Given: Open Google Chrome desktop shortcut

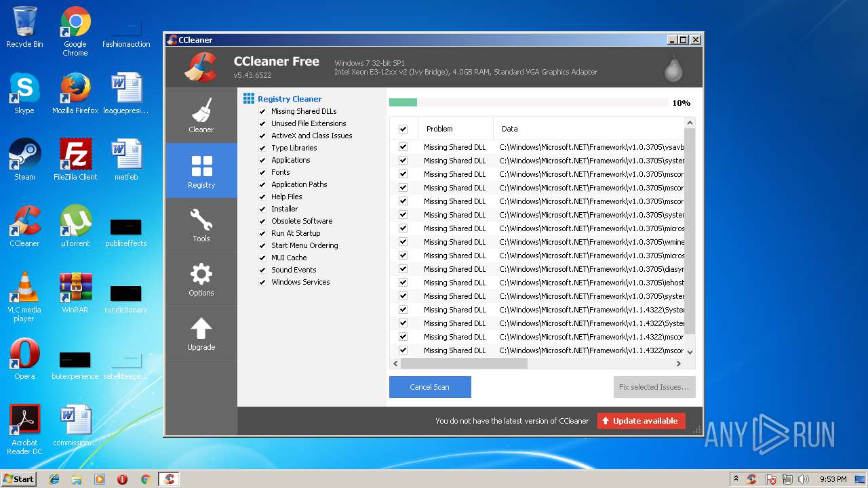Looking at the screenshot, I should 75,31.
